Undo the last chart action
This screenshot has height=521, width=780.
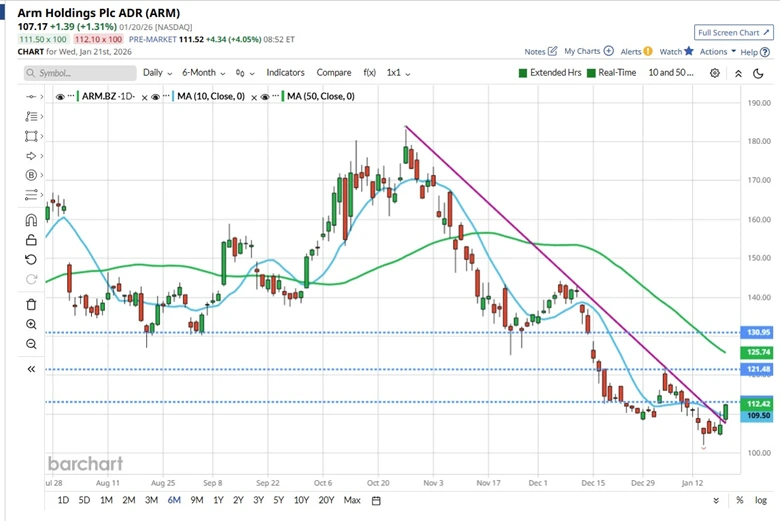31,259
